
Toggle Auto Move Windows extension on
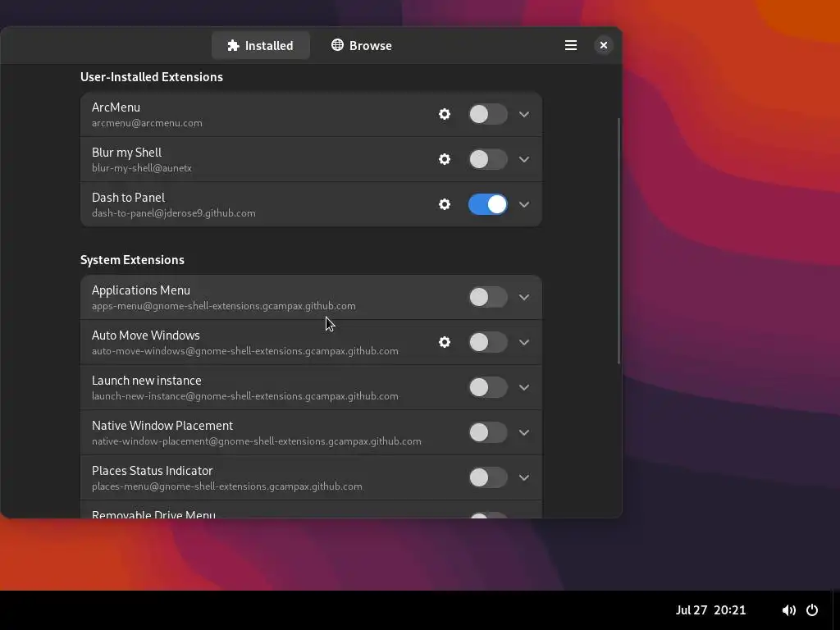point(487,342)
